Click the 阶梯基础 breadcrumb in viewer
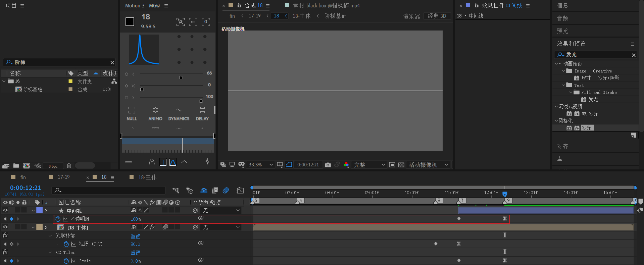The image size is (644, 265). pyautogui.click(x=335, y=16)
